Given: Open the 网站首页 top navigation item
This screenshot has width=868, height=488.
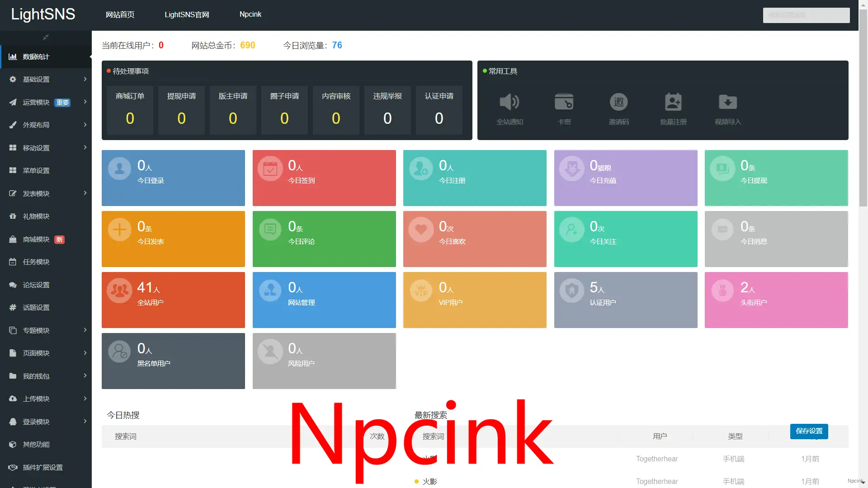Looking at the screenshot, I should click(120, 15).
